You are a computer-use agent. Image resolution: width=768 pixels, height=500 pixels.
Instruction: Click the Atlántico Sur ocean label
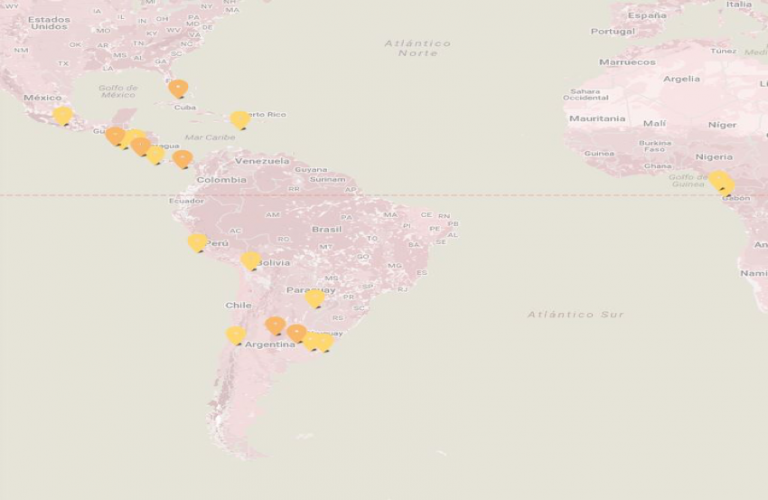click(x=576, y=314)
